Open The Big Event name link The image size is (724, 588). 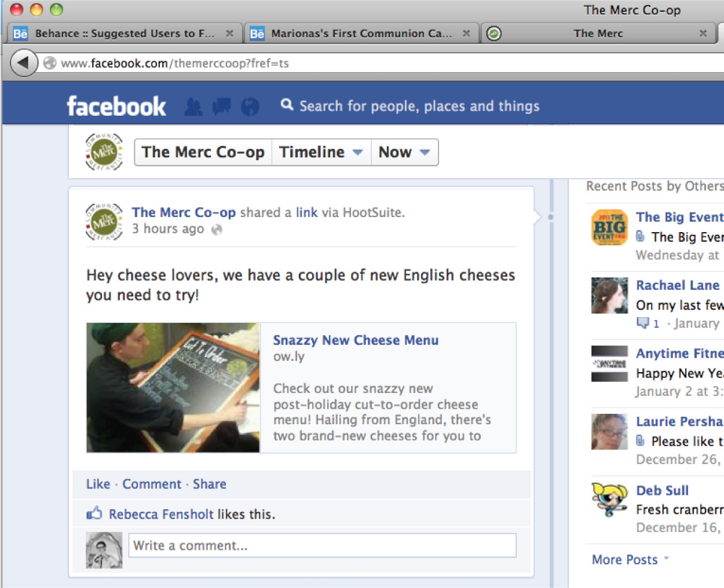(680, 217)
